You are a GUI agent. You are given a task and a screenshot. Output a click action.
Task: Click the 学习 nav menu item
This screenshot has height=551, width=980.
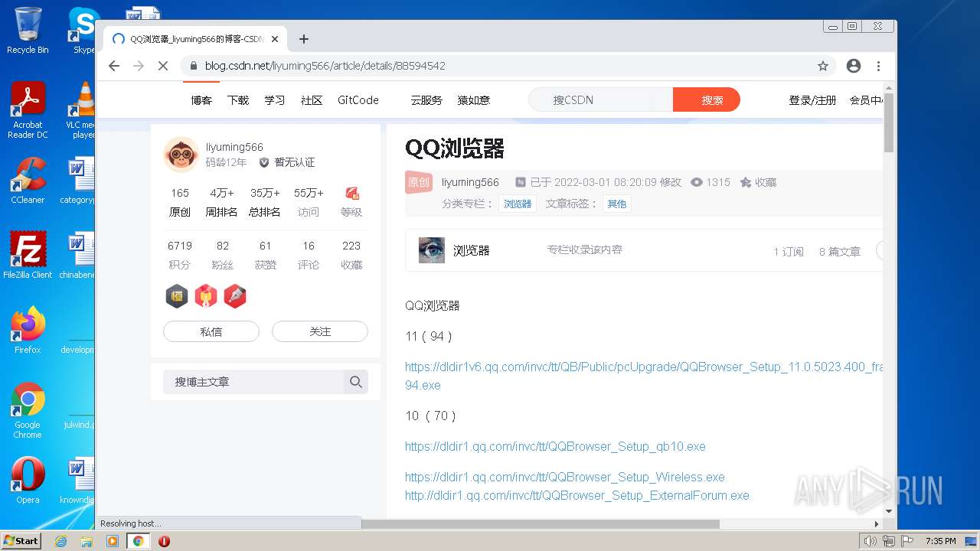pos(275,100)
